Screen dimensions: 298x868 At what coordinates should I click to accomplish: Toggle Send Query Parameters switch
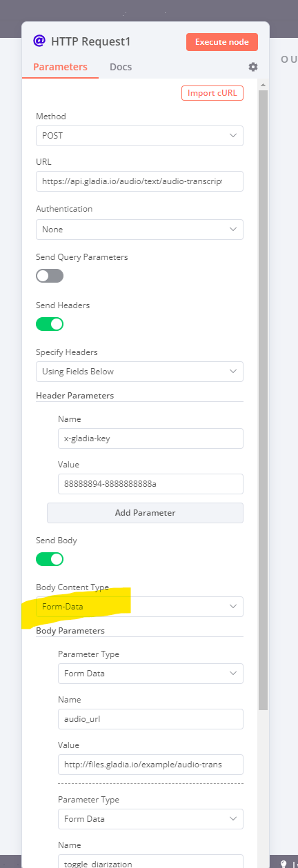(50, 276)
